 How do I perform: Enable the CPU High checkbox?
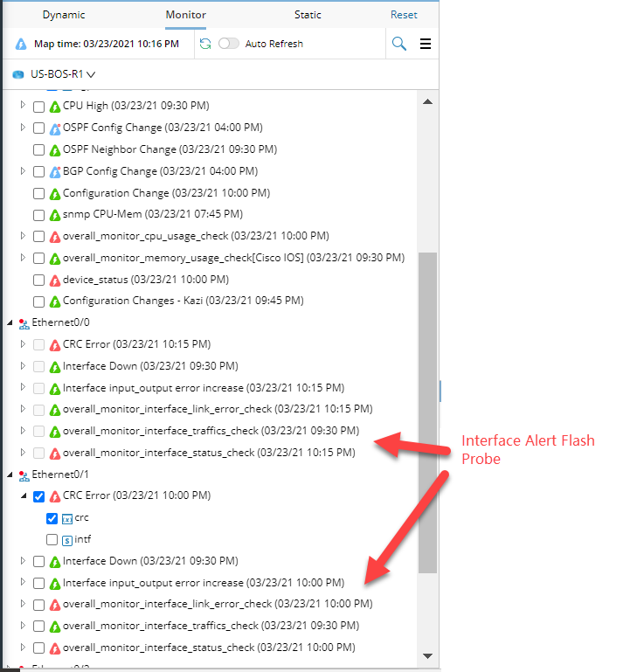tap(38, 107)
